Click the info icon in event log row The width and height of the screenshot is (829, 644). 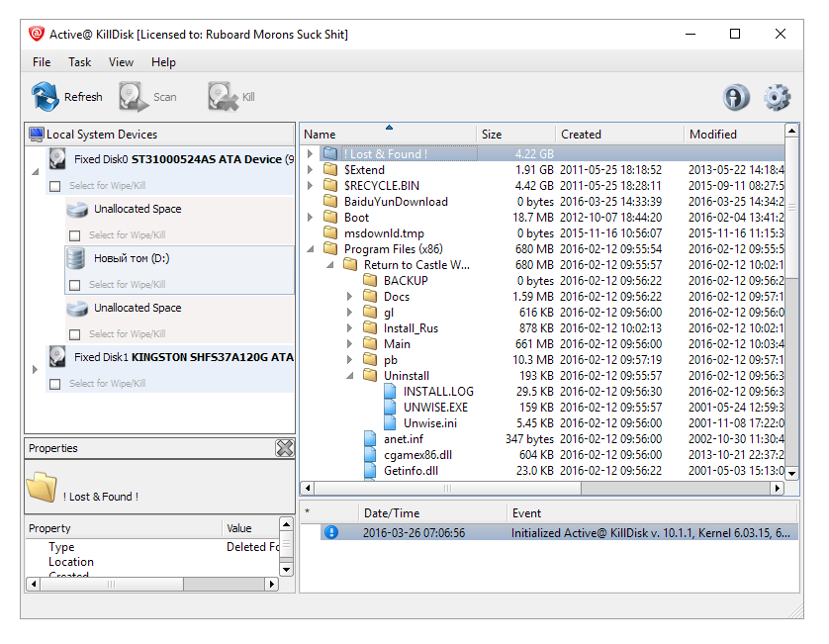[331, 532]
